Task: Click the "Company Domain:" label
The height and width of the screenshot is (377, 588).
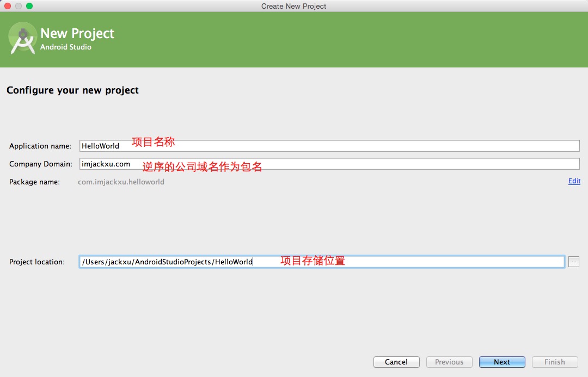Action: [41, 164]
